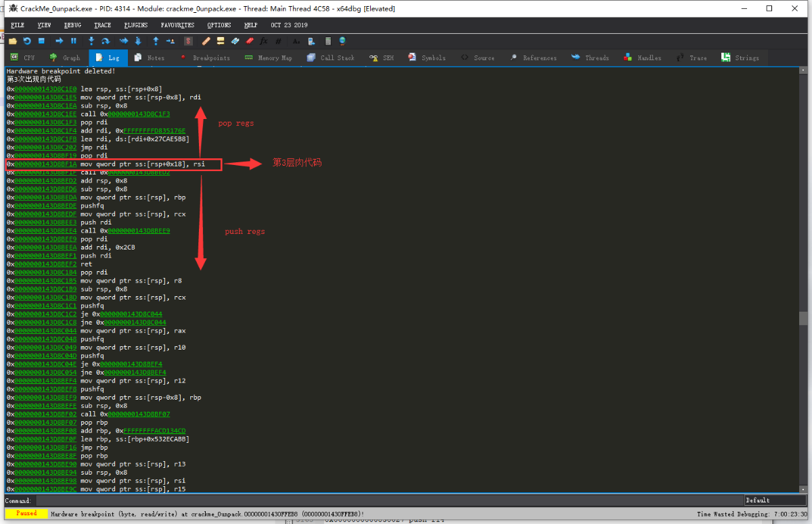Click the Run arrow icon

pyautogui.click(x=60, y=41)
